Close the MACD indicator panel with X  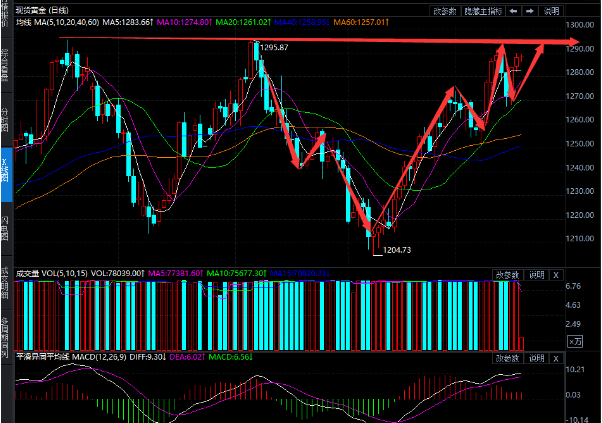557,357
